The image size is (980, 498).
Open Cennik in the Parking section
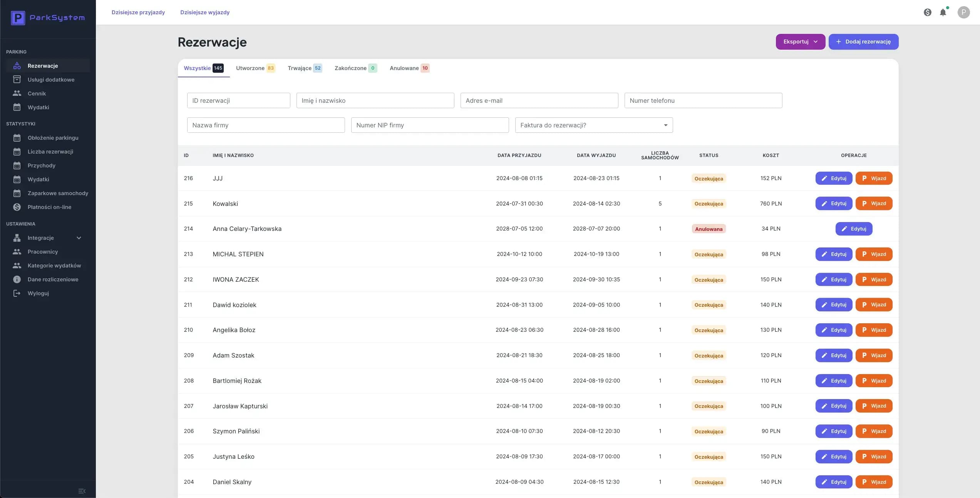(x=37, y=93)
